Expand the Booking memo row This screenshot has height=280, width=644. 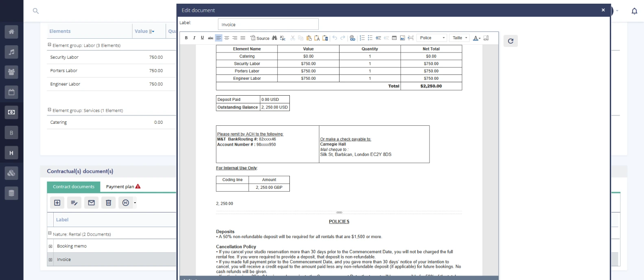click(50, 246)
